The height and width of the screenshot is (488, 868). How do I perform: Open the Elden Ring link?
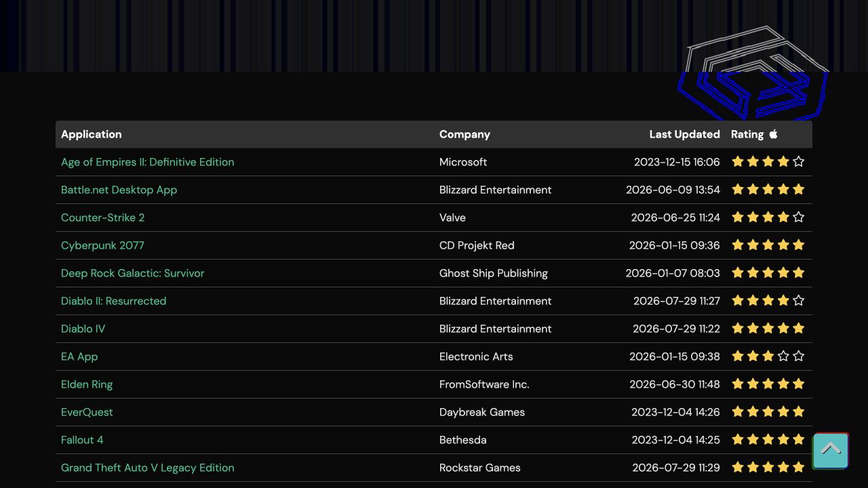87,384
